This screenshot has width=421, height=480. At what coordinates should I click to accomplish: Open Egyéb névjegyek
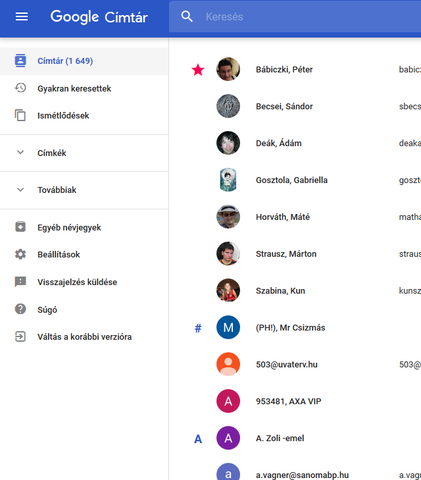click(84, 227)
